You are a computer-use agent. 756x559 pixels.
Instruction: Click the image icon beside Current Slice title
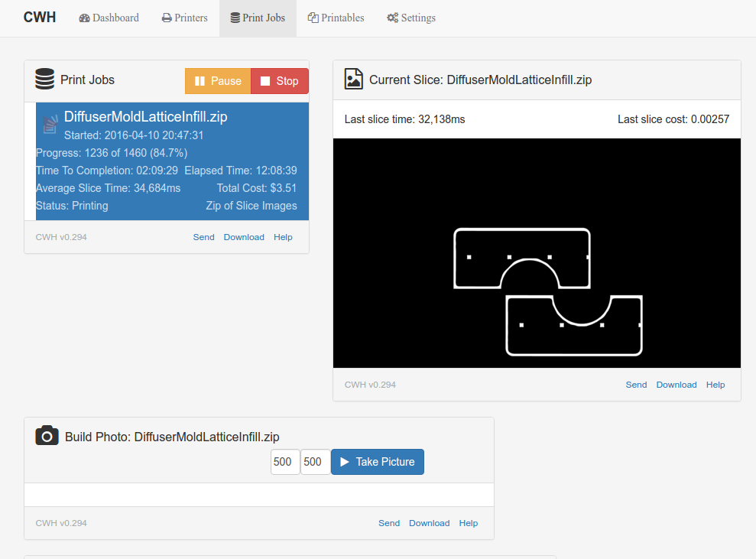pos(353,80)
